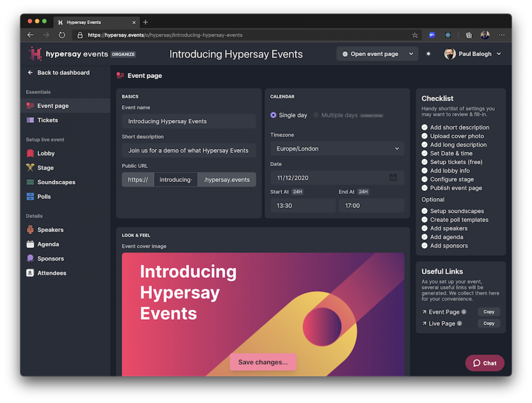Toggle the light/dark theme sun icon

click(428, 54)
